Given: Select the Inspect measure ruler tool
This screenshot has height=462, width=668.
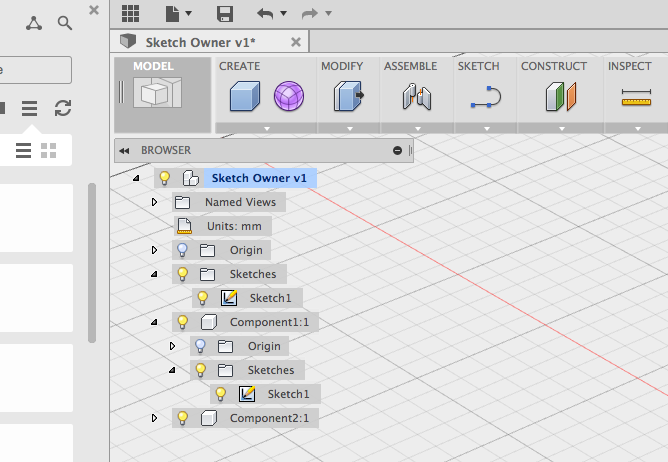Looking at the screenshot, I should [x=636, y=97].
